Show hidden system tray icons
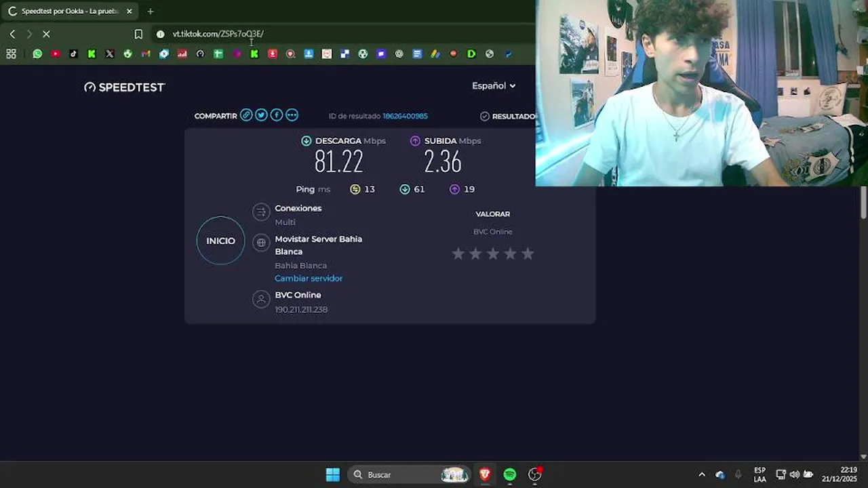 702,474
